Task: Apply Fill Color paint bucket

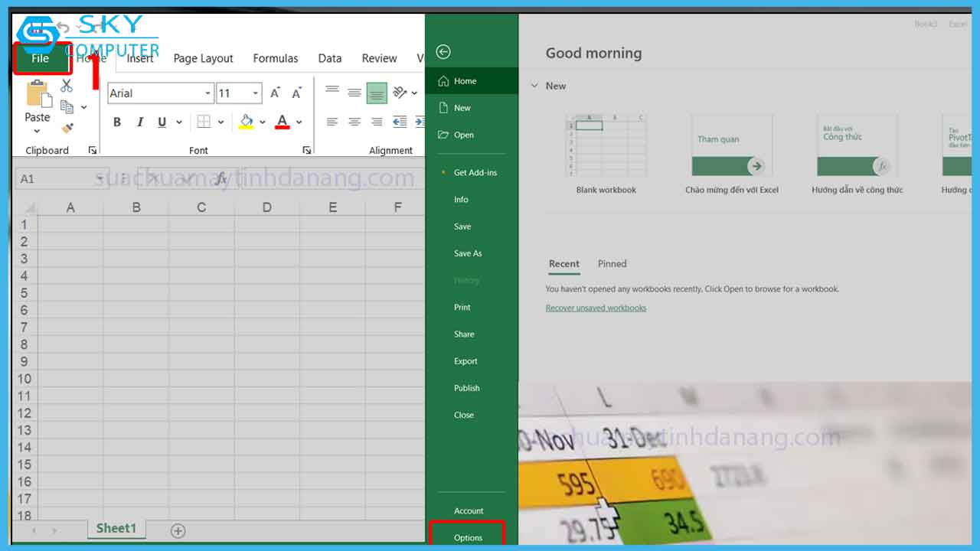Action: tap(247, 122)
